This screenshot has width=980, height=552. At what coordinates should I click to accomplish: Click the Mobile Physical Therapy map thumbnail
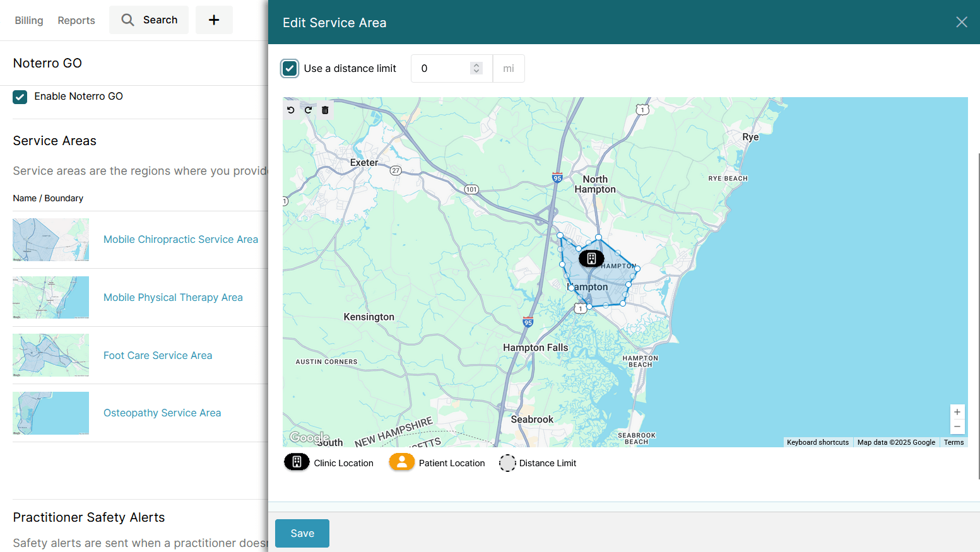50,298
